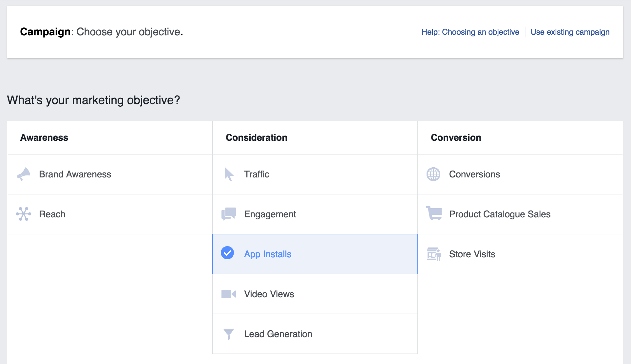Click the Product Catalogue Sales cart icon
The height and width of the screenshot is (364, 631).
pos(434,213)
